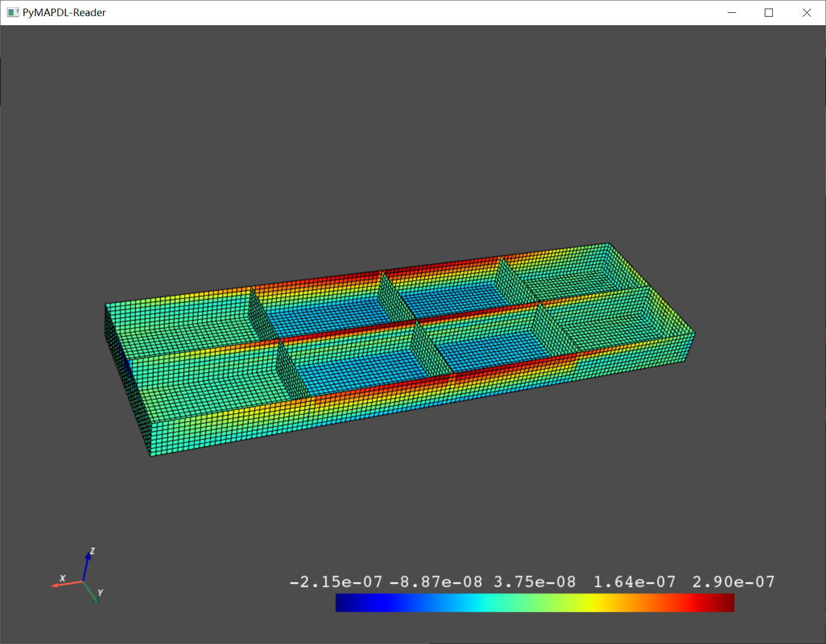Image resolution: width=826 pixels, height=644 pixels.
Task: Click the 1.64e-07 scalar bar label
Action: pos(634,582)
